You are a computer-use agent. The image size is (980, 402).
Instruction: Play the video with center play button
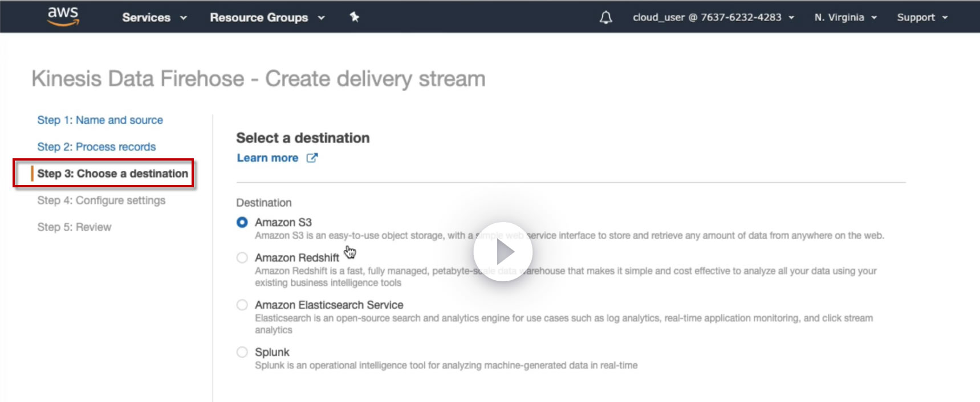[x=503, y=252]
